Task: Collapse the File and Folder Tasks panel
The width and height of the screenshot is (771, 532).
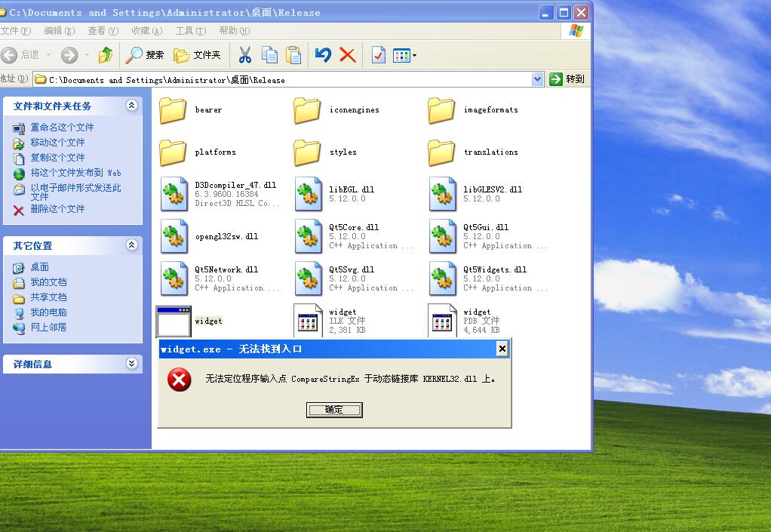Action: 132,105
